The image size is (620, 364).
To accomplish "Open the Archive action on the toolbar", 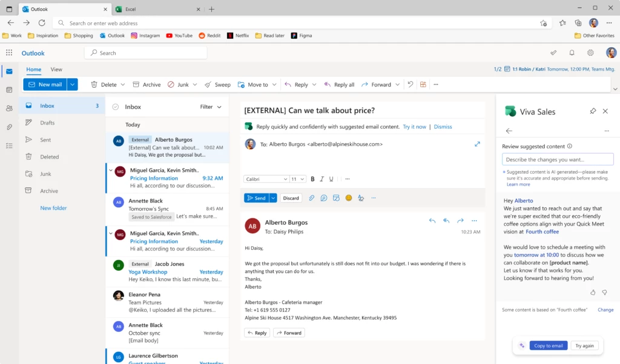I will click(x=146, y=84).
